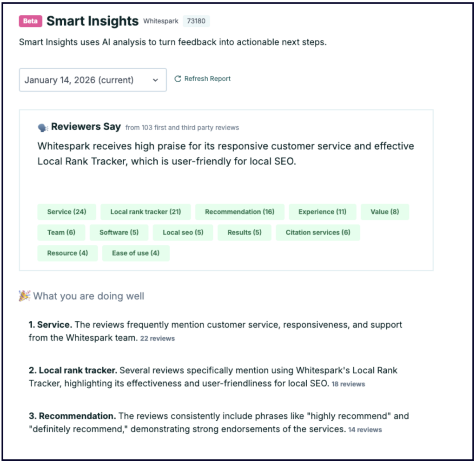
Task: Select the Team (6) tag
Action: tap(61, 233)
